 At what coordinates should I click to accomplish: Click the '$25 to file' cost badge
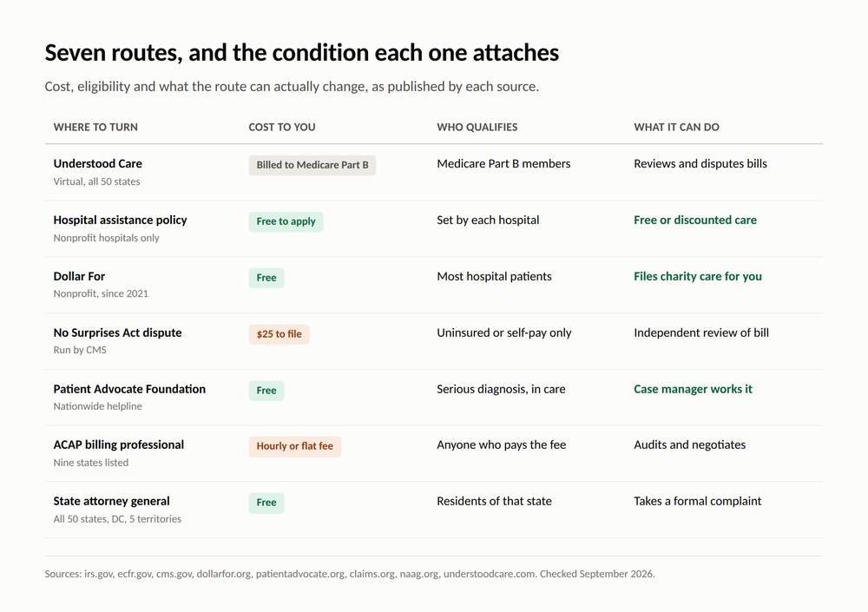pos(279,334)
